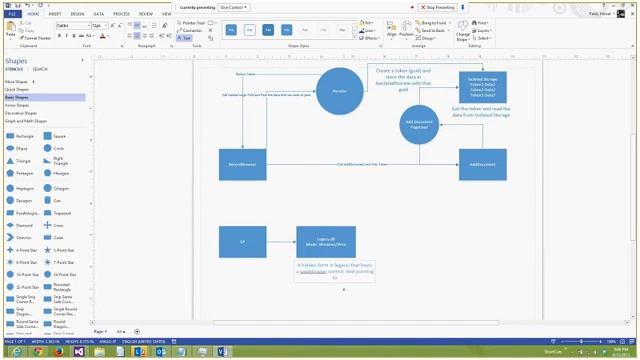The width and height of the screenshot is (640, 360).
Task: Select the AddDocument rectangle on the canvas
Action: (x=482, y=164)
